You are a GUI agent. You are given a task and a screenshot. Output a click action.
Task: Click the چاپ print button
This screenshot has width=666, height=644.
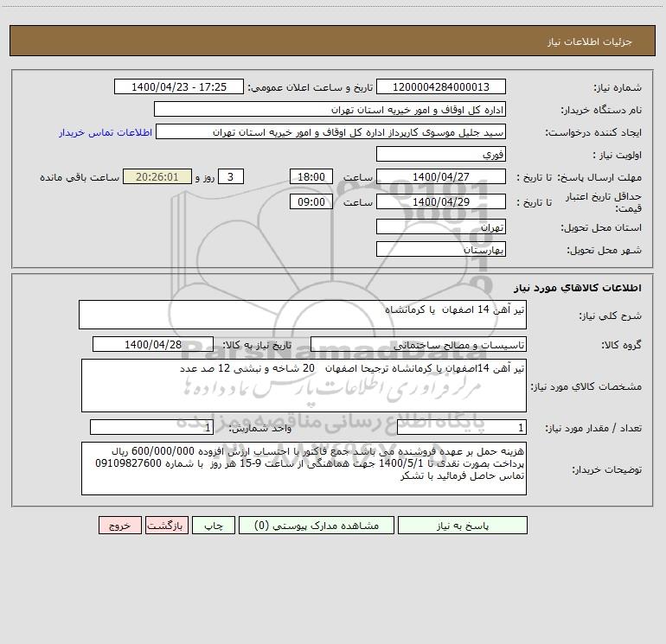pos(214,526)
